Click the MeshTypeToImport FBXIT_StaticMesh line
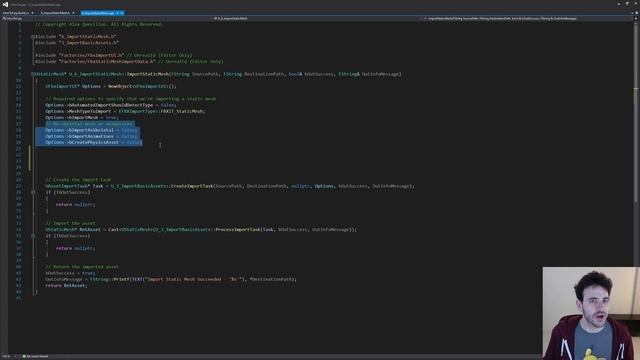 tap(125, 111)
